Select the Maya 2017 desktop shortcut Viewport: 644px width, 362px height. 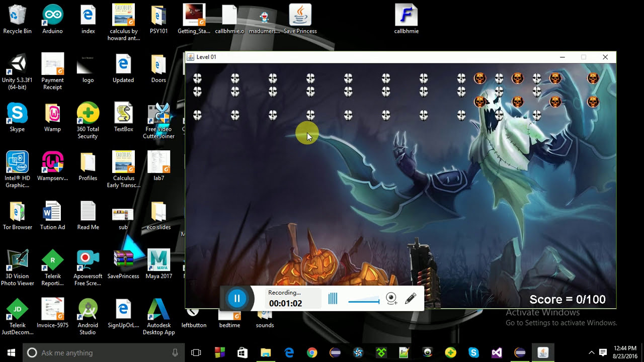pos(158,264)
